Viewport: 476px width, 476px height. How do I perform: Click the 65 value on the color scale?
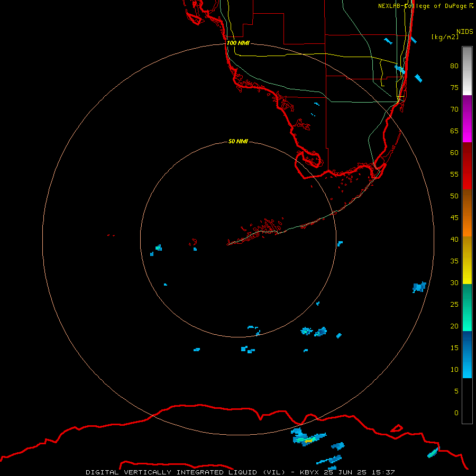454,131
